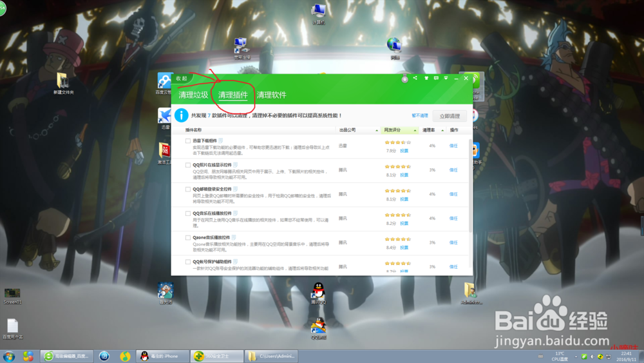Click the CPU温度 13℃ tray widget
This screenshot has height=363, width=644.
click(x=560, y=356)
